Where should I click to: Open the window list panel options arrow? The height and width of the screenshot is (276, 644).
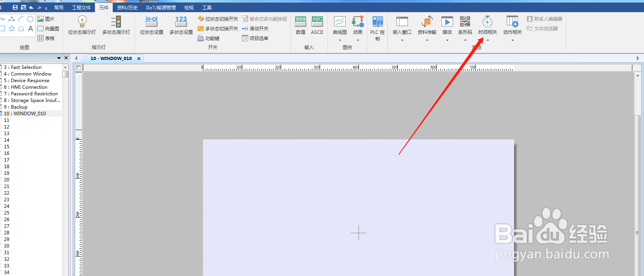point(59,58)
